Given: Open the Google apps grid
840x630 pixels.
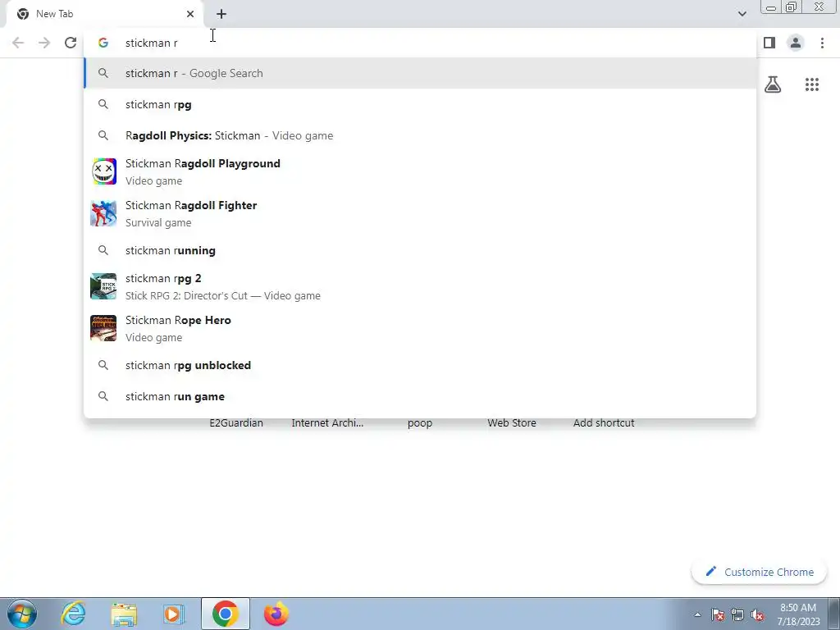Looking at the screenshot, I should [811, 84].
